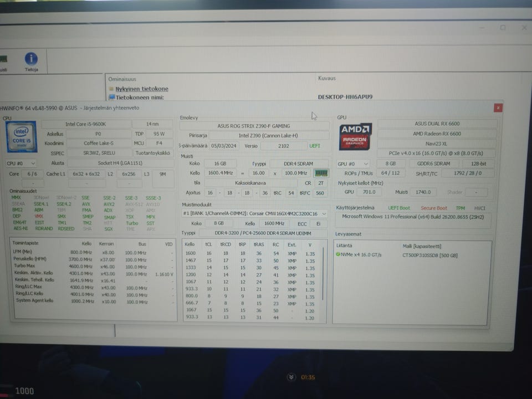This screenshot has height=399, width=532.
Task: Click the CT500P310SSD8 [500 GB] model entry
Action: 430,255
